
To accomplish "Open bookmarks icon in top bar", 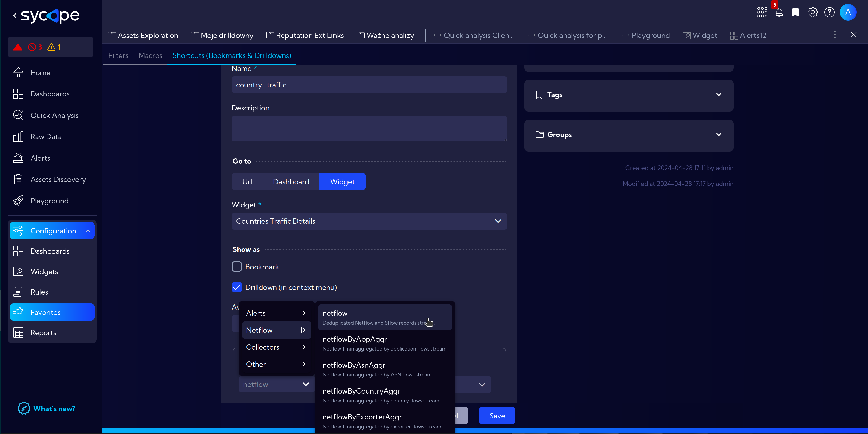I will tap(795, 12).
